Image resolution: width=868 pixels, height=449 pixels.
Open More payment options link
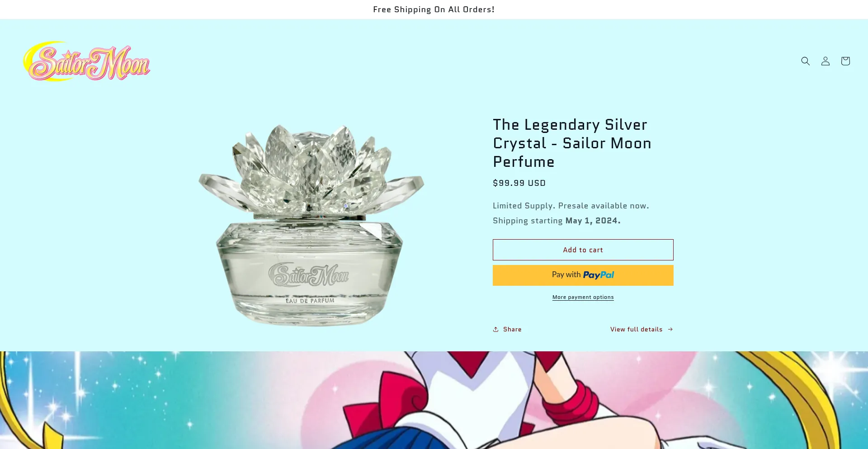click(x=583, y=297)
